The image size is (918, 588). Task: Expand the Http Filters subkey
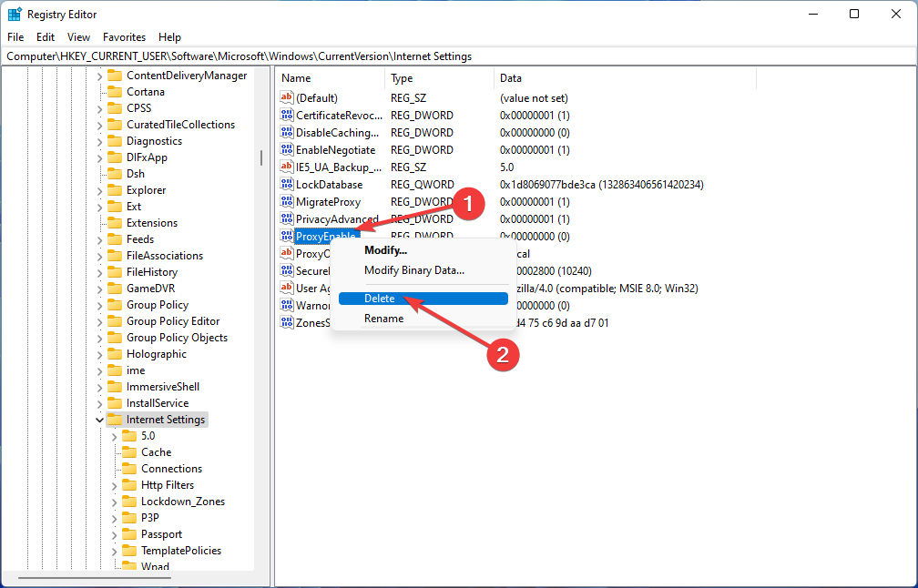point(115,485)
